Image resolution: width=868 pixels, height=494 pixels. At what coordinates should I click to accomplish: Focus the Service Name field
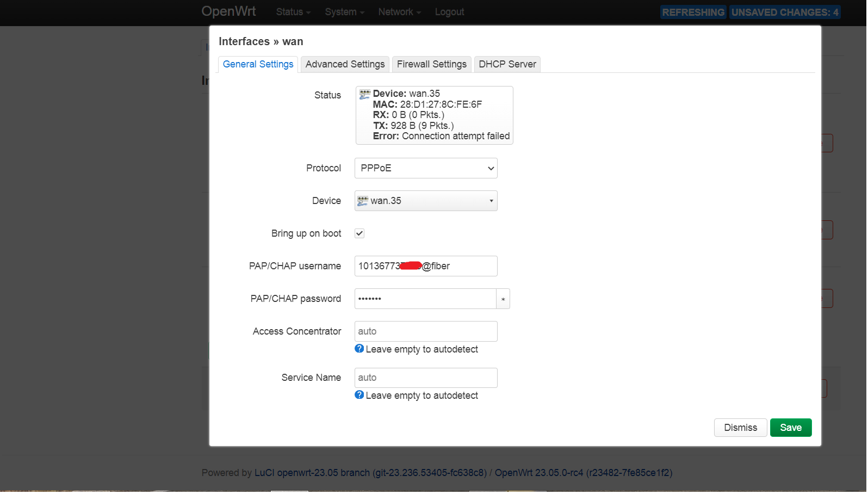[426, 378]
